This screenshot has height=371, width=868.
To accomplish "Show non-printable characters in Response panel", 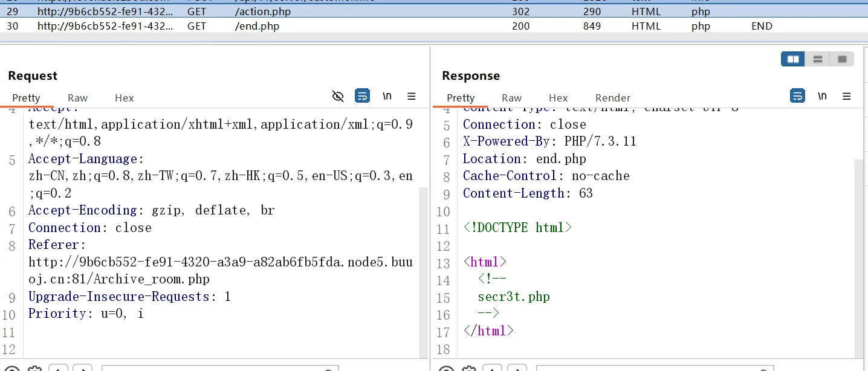I will point(822,96).
